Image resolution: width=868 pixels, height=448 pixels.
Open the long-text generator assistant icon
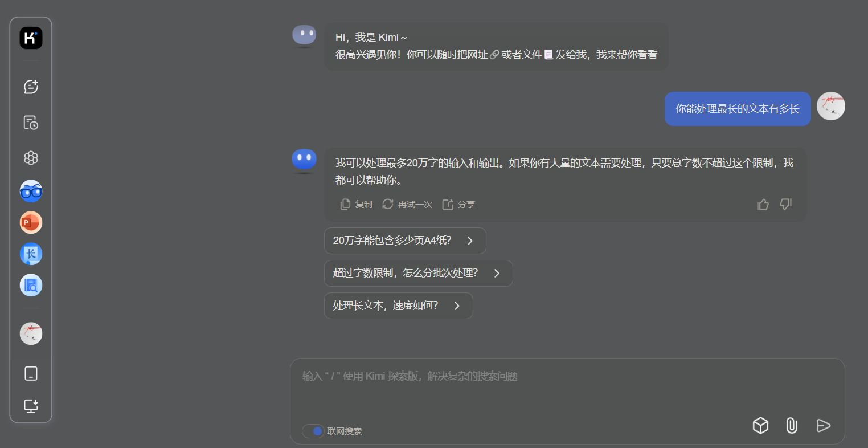pos(31,254)
